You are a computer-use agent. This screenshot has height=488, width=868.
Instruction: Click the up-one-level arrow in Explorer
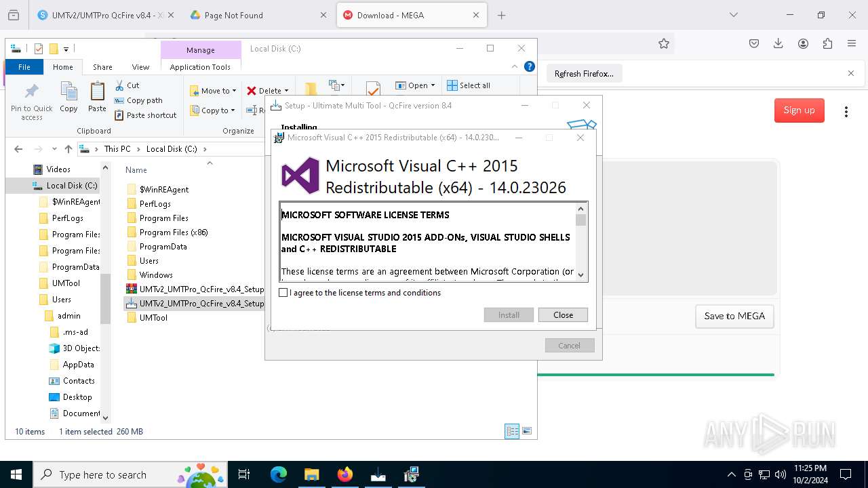(x=68, y=149)
